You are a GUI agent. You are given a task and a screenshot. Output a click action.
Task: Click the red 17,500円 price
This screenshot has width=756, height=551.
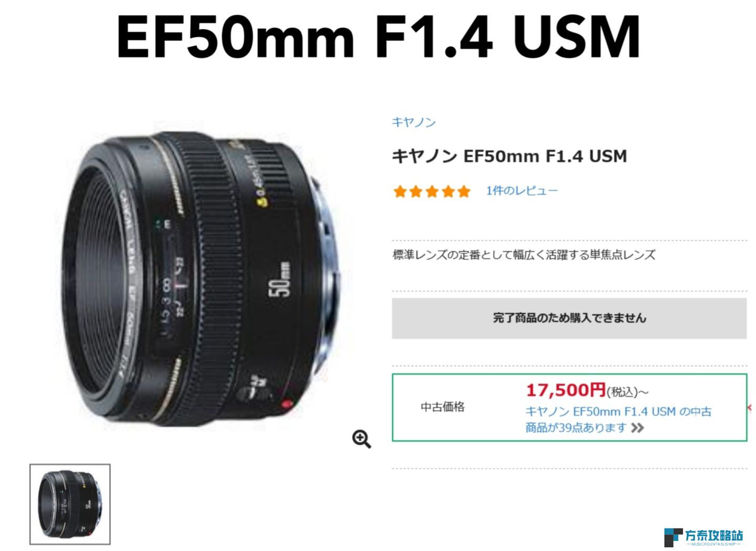pos(566,390)
